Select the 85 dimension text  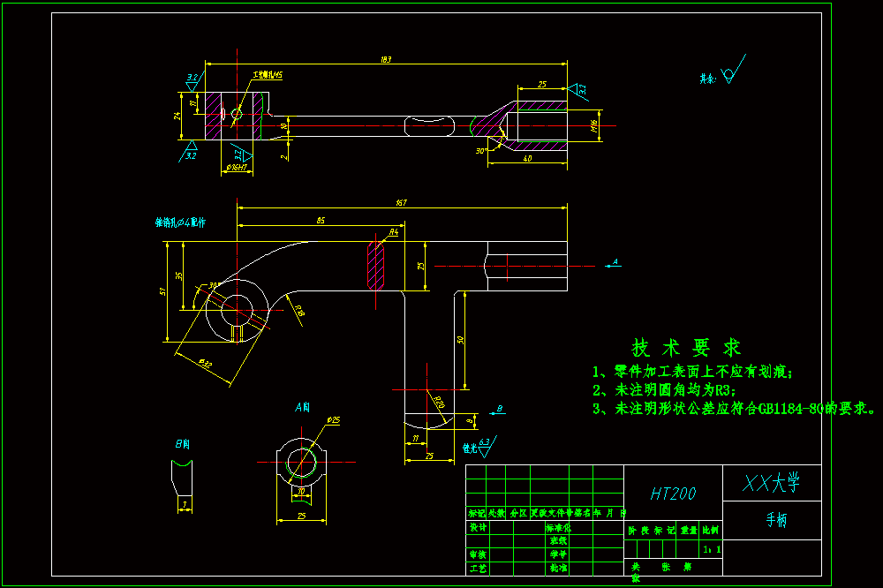pyautogui.click(x=321, y=221)
